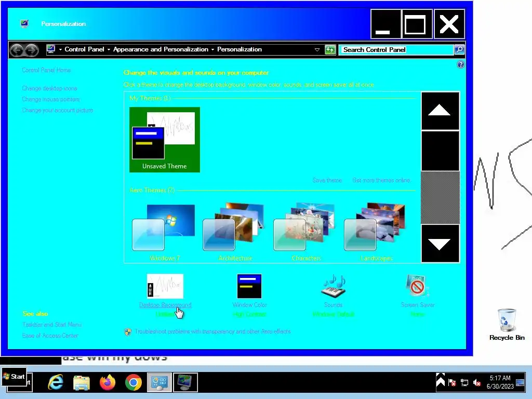This screenshot has width=532, height=399.
Task: Click the themes list scrollbar thumb
Action: click(x=440, y=151)
